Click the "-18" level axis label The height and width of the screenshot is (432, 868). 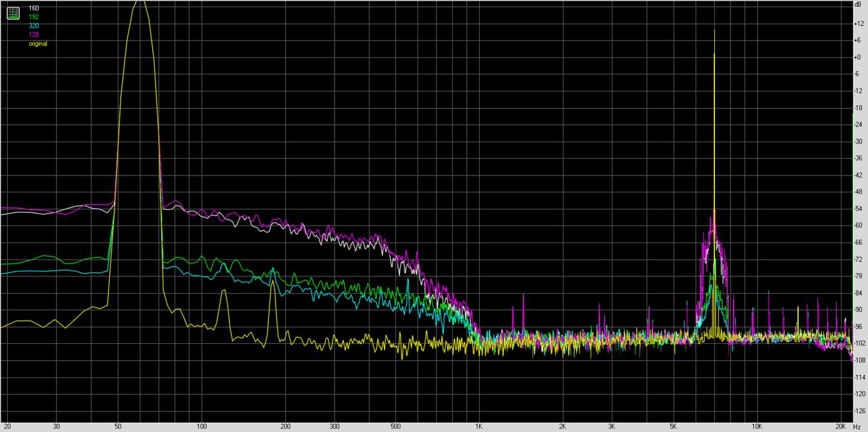[x=858, y=108]
